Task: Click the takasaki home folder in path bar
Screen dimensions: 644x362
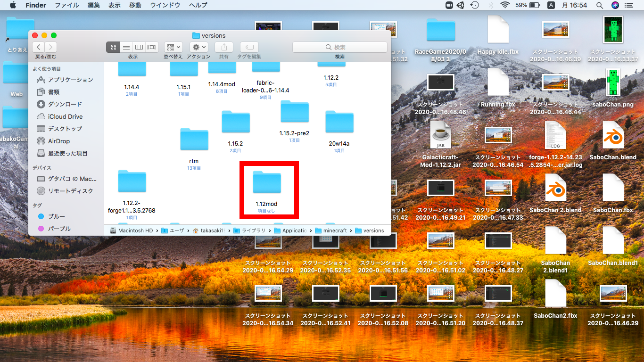Action: coord(209,230)
